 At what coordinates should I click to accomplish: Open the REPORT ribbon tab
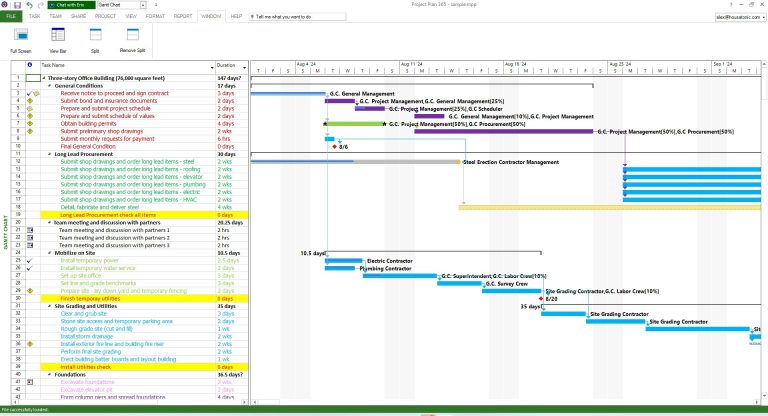pos(183,16)
